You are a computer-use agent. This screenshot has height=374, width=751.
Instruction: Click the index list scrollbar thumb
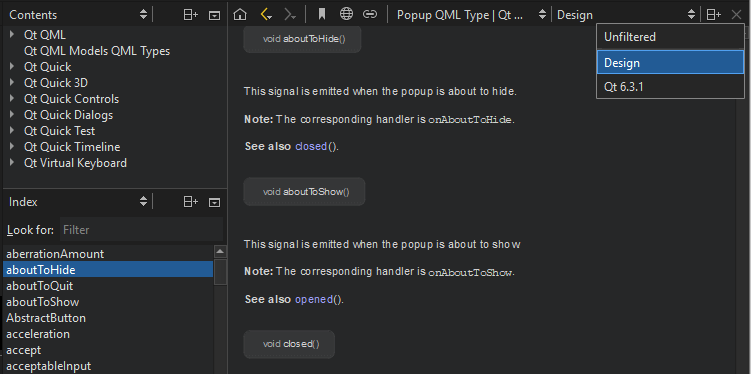point(220,271)
